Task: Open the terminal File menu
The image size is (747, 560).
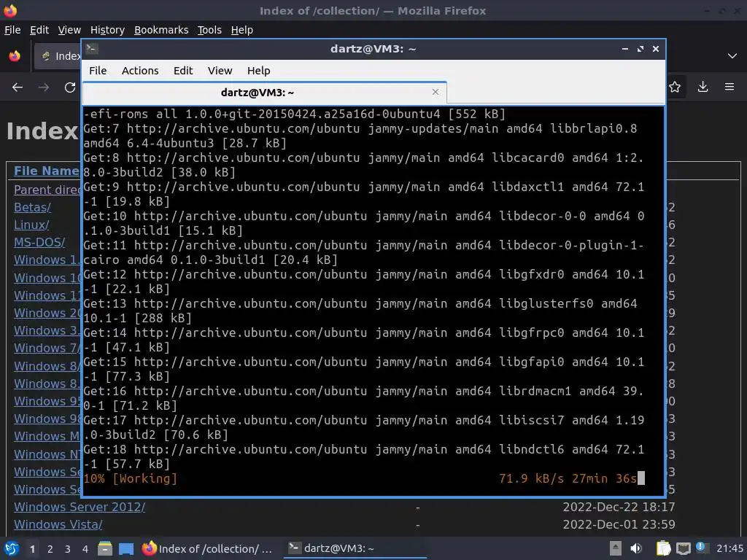Action: (x=98, y=71)
